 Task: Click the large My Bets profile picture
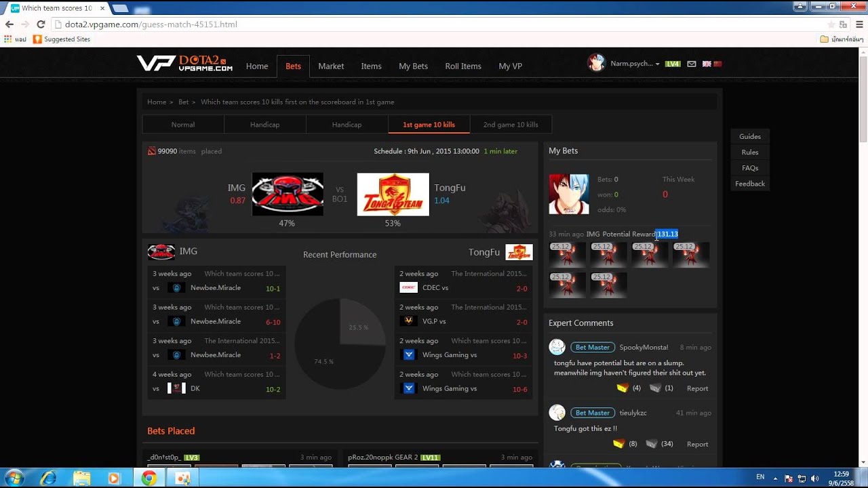(x=569, y=194)
